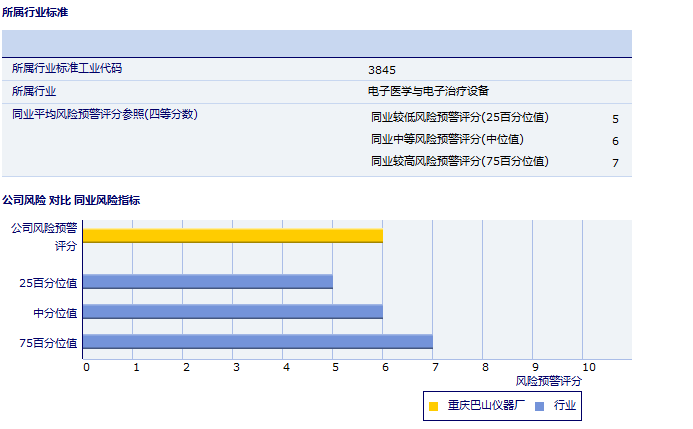Click the 行业 legend label text
The height and width of the screenshot is (429, 693).
(564, 406)
